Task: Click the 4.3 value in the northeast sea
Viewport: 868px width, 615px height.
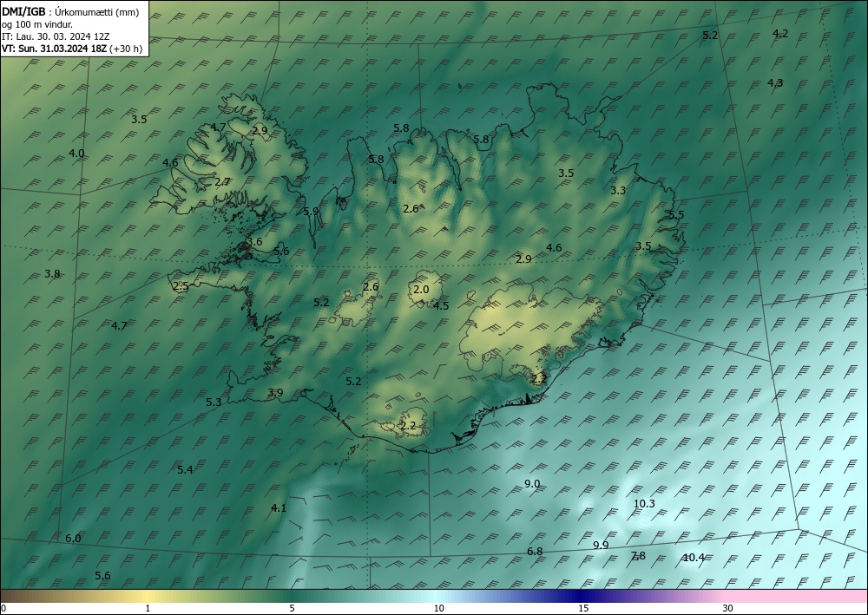Action: coord(775,82)
